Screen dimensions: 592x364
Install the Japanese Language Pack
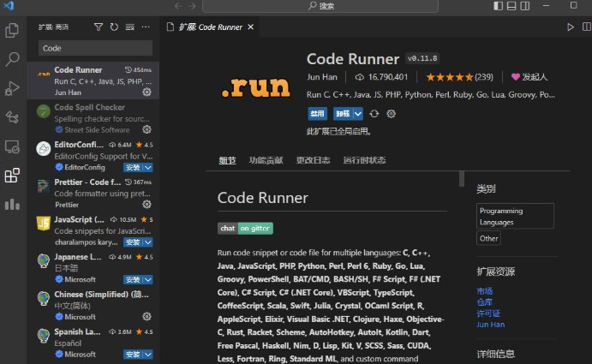pos(134,279)
